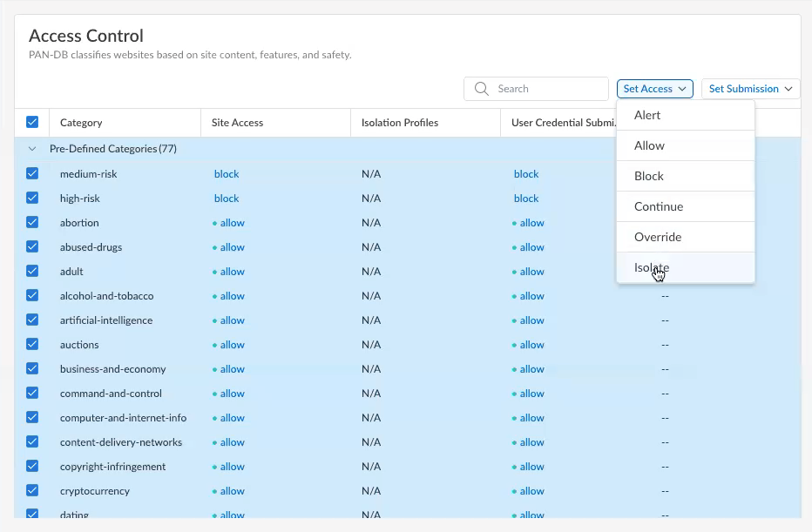The width and height of the screenshot is (812, 532).
Task: Open the Set Submission dropdown
Action: [750, 89]
